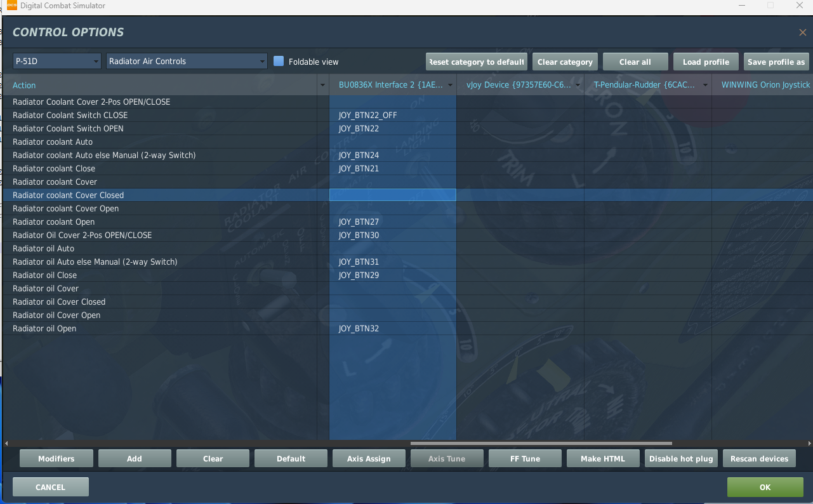Click the Clear all button

(635, 62)
